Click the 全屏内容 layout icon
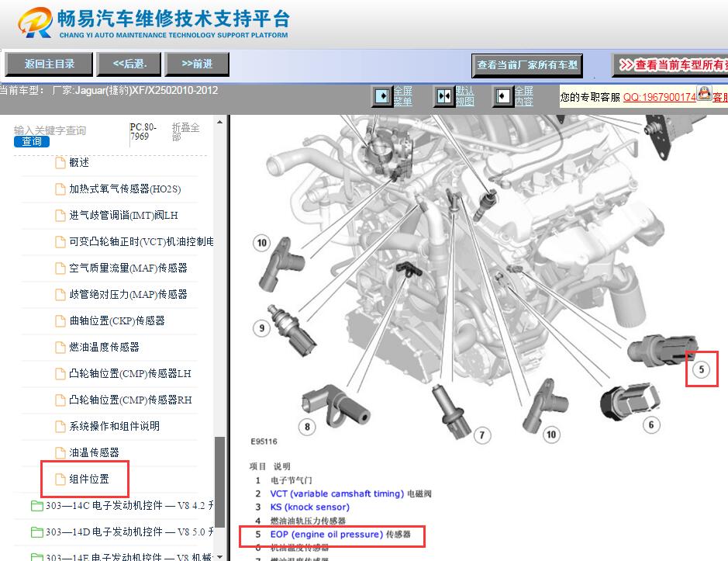Image resolution: width=728 pixels, height=561 pixels. pos(503,96)
